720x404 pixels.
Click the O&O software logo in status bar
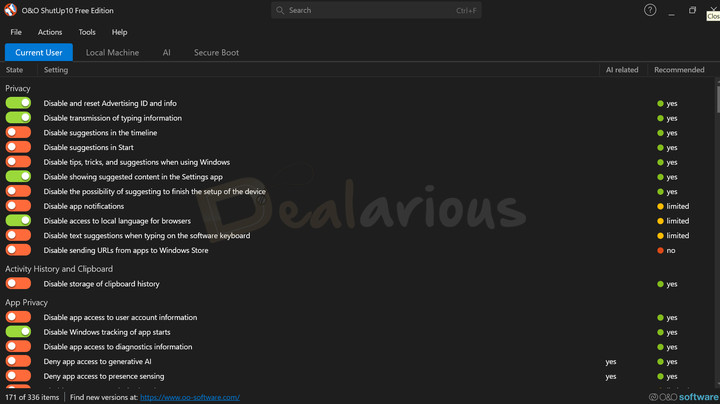[x=684, y=397]
